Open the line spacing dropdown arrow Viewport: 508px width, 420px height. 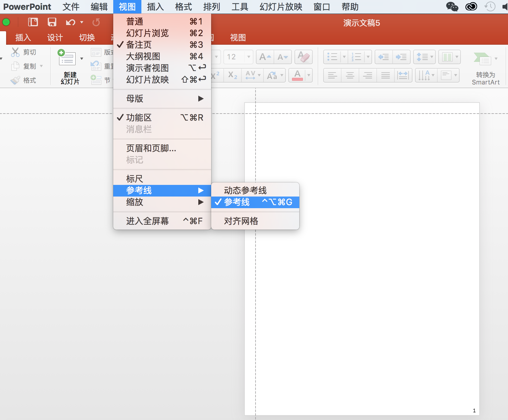click(x=431, y=57)
